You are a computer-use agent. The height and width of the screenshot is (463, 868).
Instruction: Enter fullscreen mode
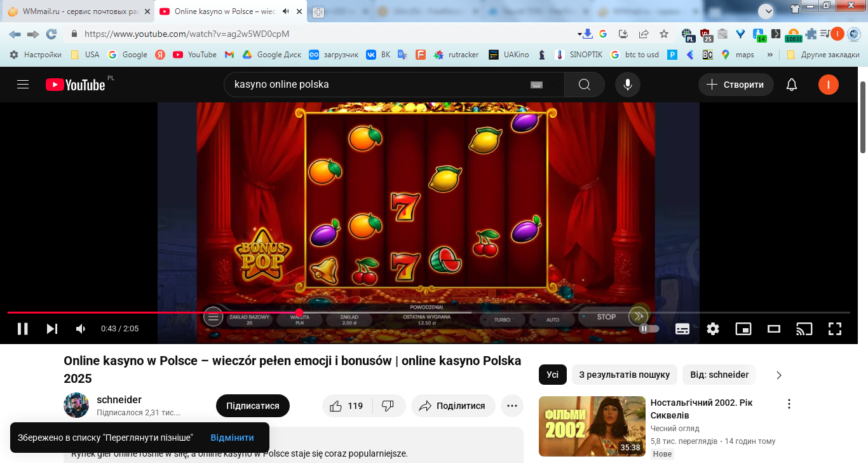click(x=835, y=329)
